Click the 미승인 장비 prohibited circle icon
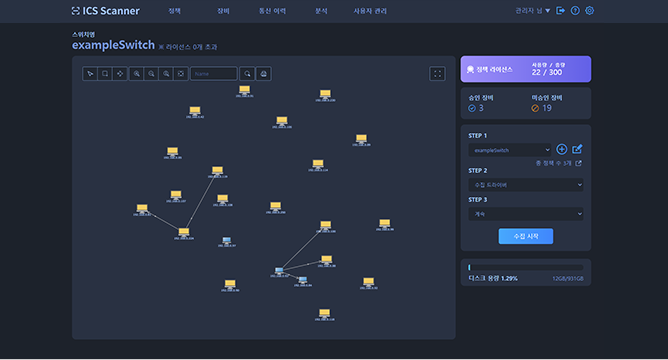Image resolution: width=668 pixels, height=360 pixels. (535, 108)
